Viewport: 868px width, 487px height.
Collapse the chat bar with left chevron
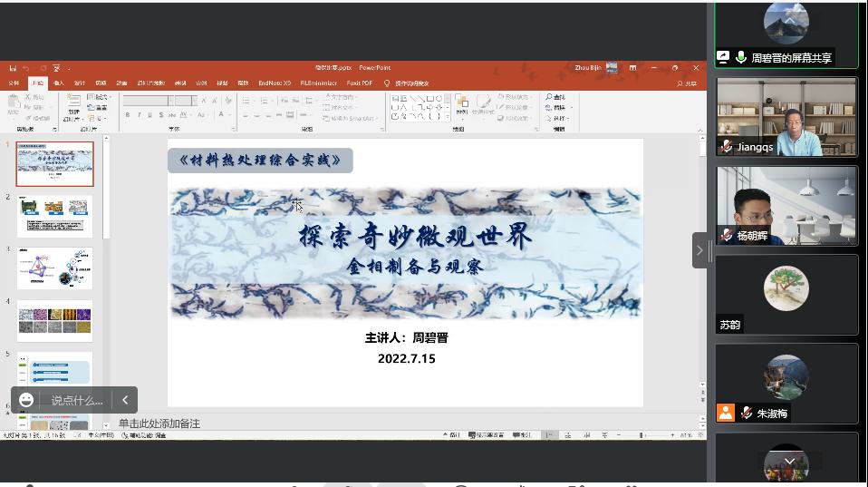pos(125,400)
